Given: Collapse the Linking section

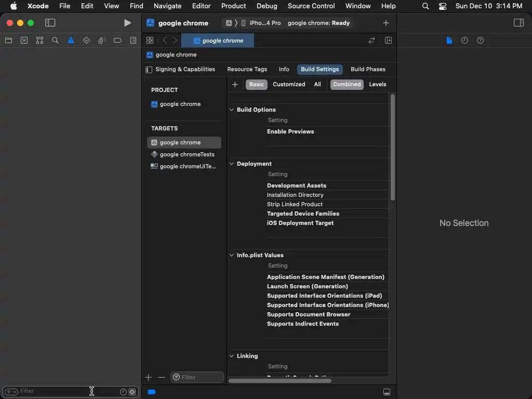Looking at the screenshot, I should (x=231, y=356).
